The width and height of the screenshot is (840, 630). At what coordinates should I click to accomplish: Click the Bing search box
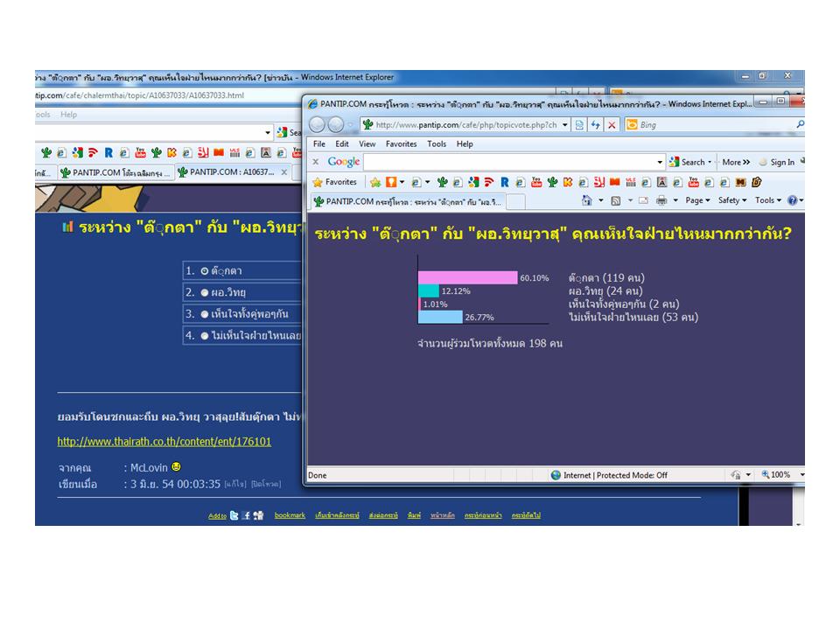click(715, 125)
